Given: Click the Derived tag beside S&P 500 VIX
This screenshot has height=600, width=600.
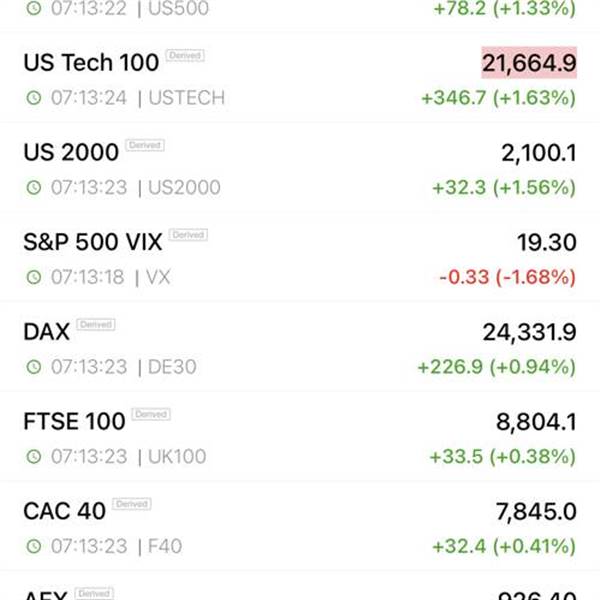Looking at the screenshot, I should click(x=188, y=235).
